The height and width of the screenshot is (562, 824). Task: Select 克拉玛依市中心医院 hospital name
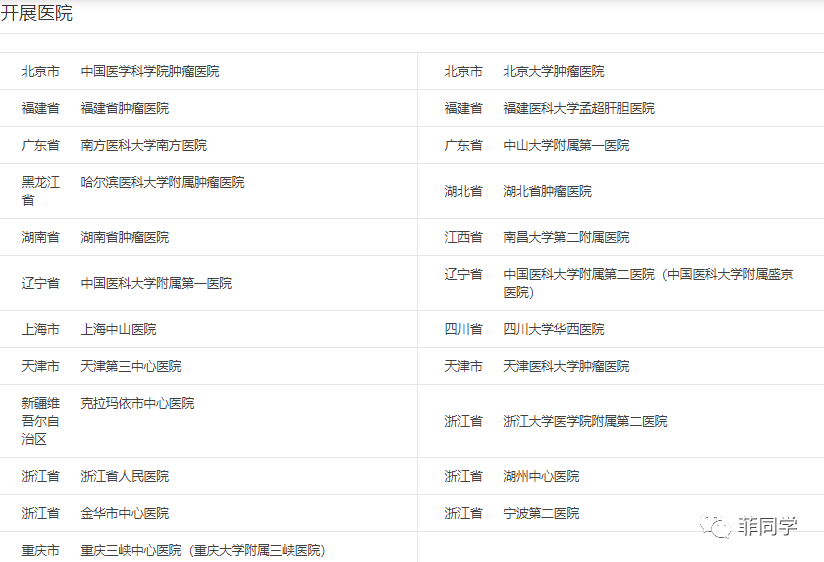[x=137, y=403]
